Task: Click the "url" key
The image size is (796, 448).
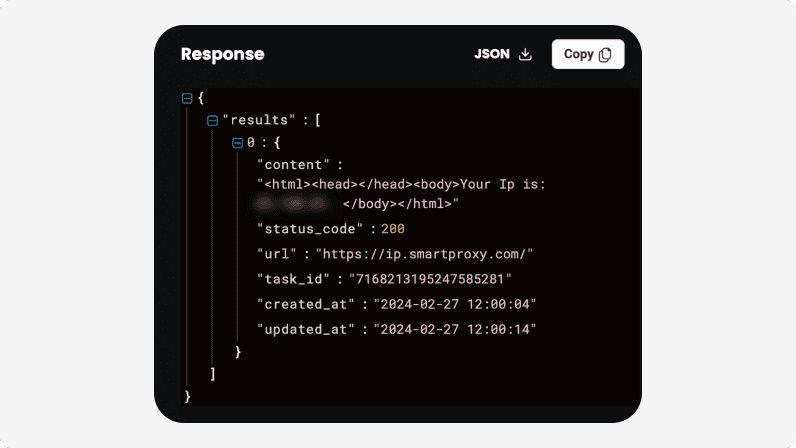Action: coord(278,254)
